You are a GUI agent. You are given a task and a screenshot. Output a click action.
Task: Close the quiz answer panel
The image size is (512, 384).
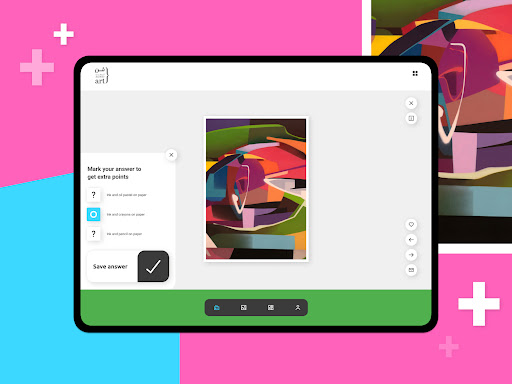pos(171,155)
